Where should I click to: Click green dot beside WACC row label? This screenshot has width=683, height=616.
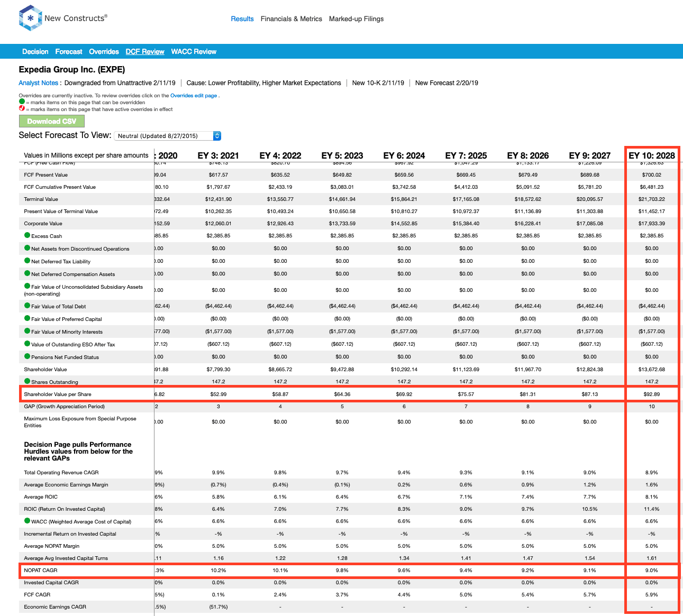(27, 521)
